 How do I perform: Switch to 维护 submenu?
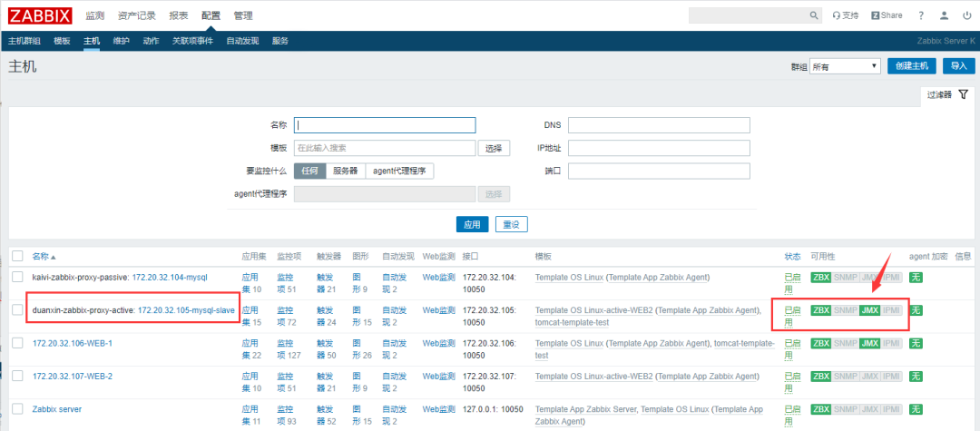pyautogui.click(x=122, y=41)
